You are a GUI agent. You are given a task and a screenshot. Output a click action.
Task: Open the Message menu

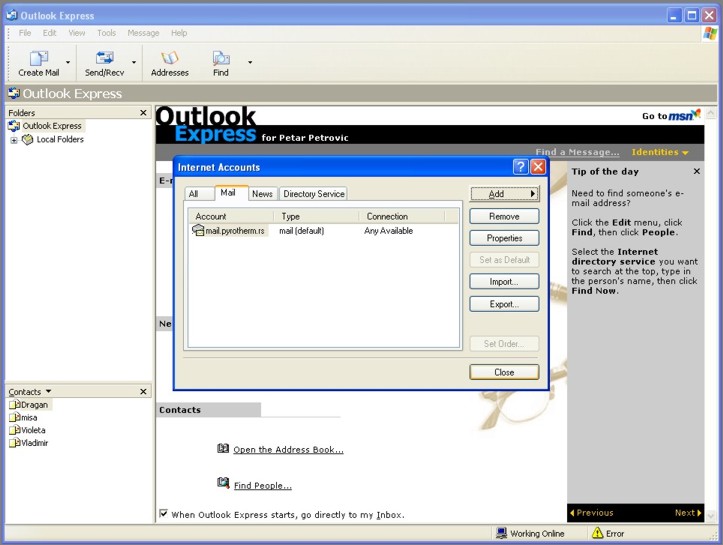143,33
